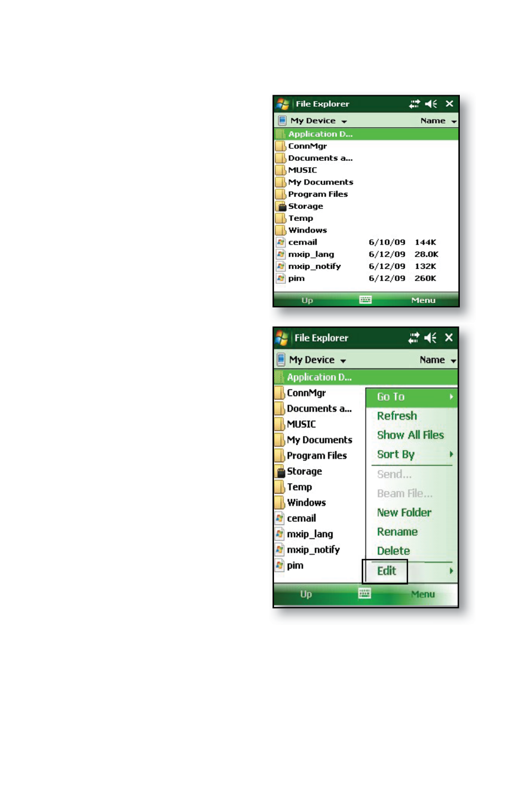
Task: Select mxip_lang file in lower window
Action: (310, 534)
